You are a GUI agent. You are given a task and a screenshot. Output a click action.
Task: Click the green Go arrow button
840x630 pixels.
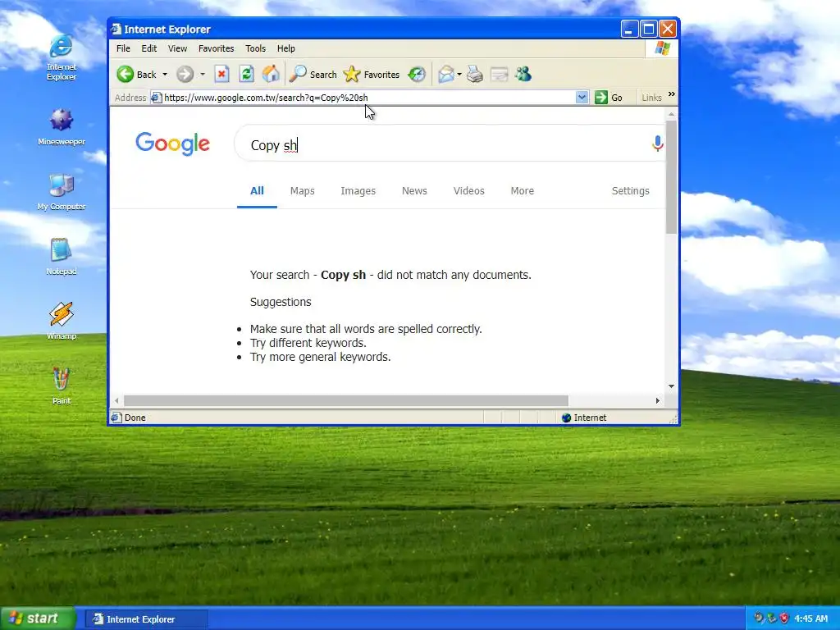(601, 97)
